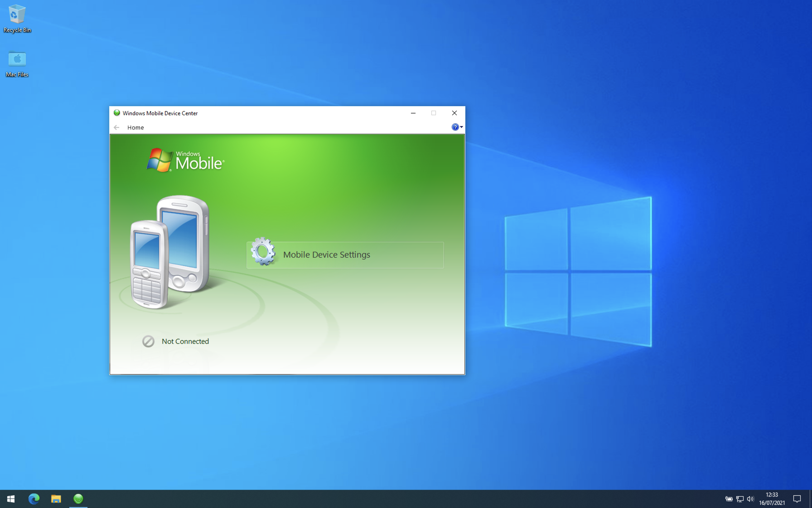This screenshot has width=812, height=508.
Task: Select the Mac Files desktop folder
Action: pyautogui.click(x=17, y=64)
